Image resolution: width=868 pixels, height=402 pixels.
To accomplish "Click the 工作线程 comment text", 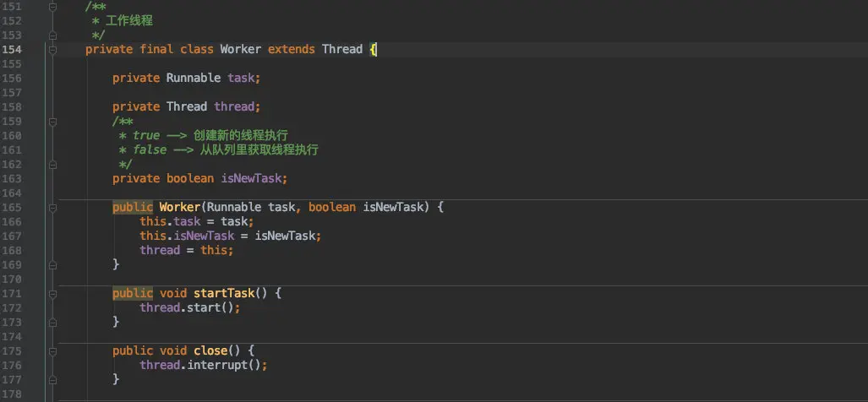I will click(x=129, y=21).
